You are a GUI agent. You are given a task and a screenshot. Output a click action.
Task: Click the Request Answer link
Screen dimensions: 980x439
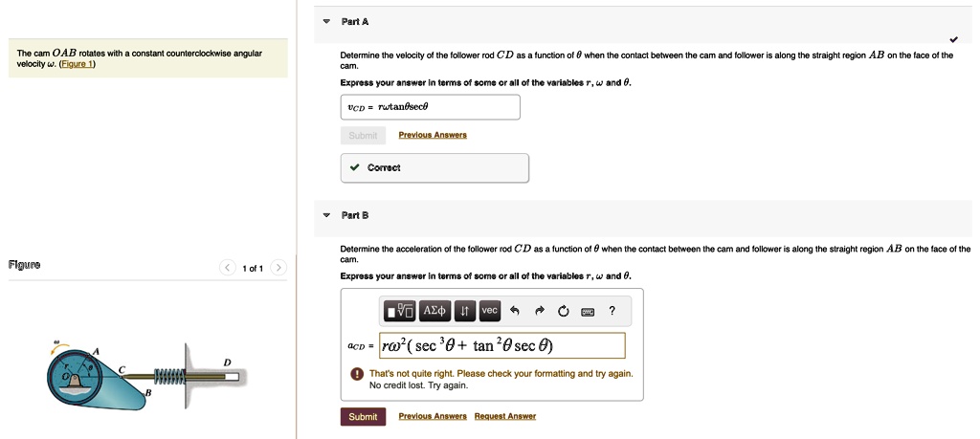tap(505, 416)
